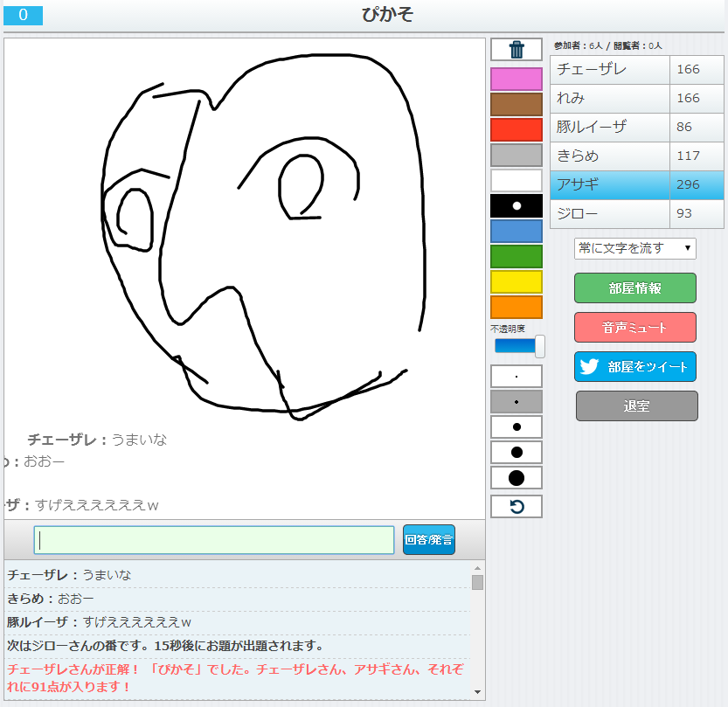Image resolution: width=728 pixels, height=707 pixels.
Task: Pick the white color swatch
Action: coord(517,180)
